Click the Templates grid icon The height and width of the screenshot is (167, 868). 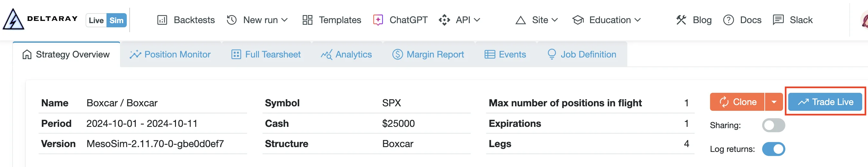(307, 20)
